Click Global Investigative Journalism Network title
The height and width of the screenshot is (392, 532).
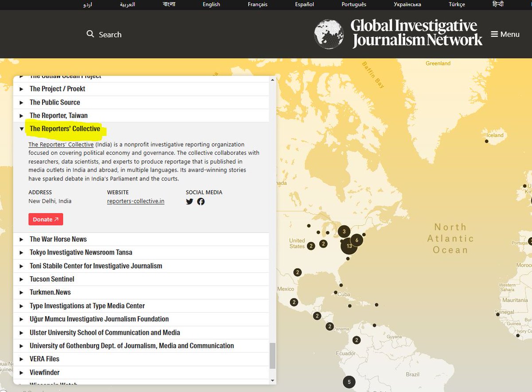(416, 33)
